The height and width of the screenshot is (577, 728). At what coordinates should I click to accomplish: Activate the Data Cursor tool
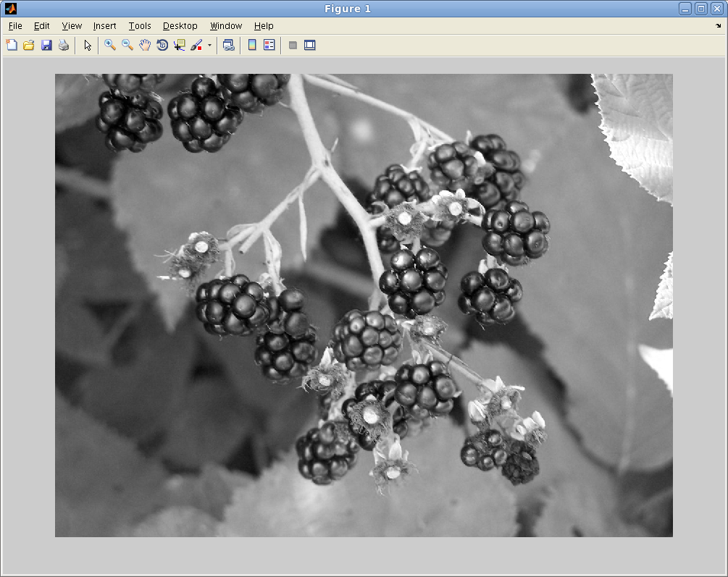(179, 45)
